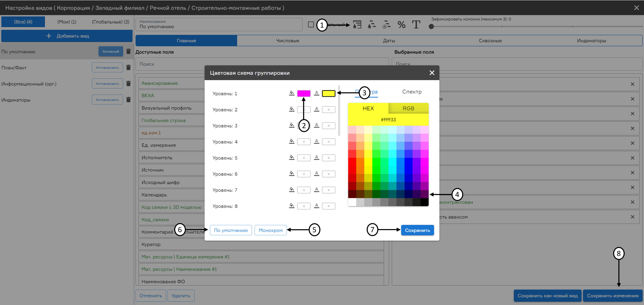Click Сохранить как новый вид button
The width and height of the screenshot is (644, 305).
click(x=548, y=295)
